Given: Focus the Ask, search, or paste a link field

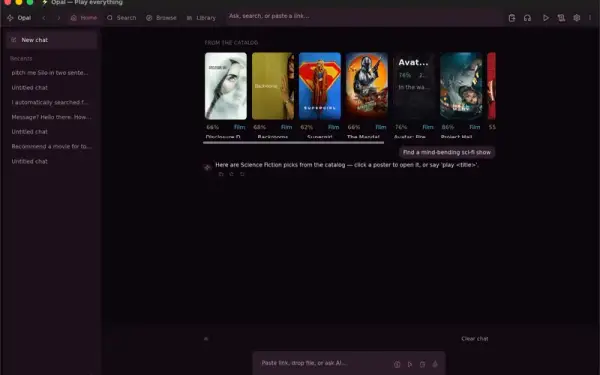Looking at the screenshot, I should click(364, 16).
